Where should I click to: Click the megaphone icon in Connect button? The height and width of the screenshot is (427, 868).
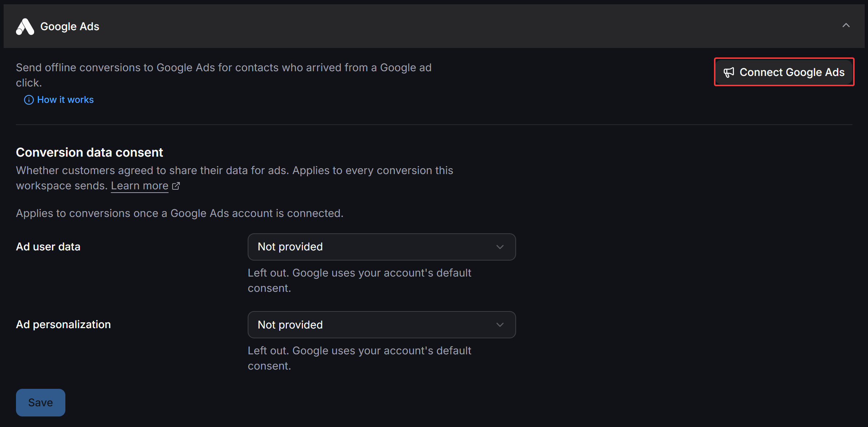(x=729, y=72)
